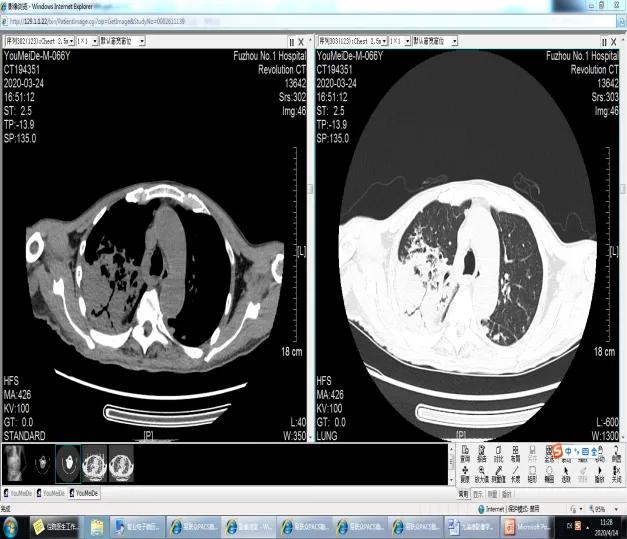627x539 pixels.
Task: Select the measure-value probe tool
Action: (499, 474)
